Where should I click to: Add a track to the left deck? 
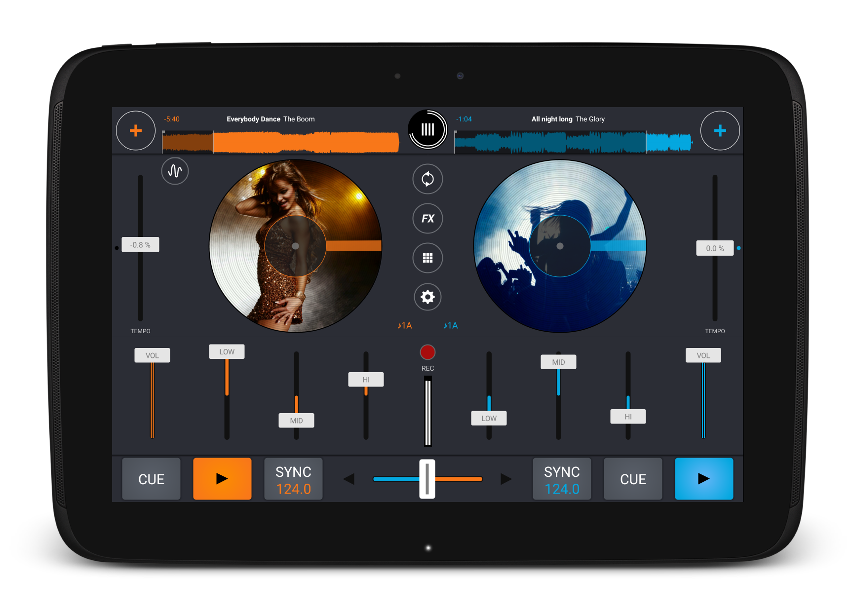coord(136,131)
